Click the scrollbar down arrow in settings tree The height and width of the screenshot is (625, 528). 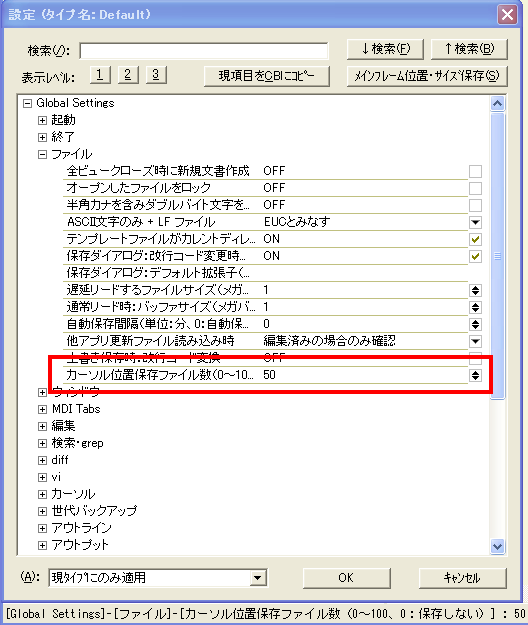point(497,546)
